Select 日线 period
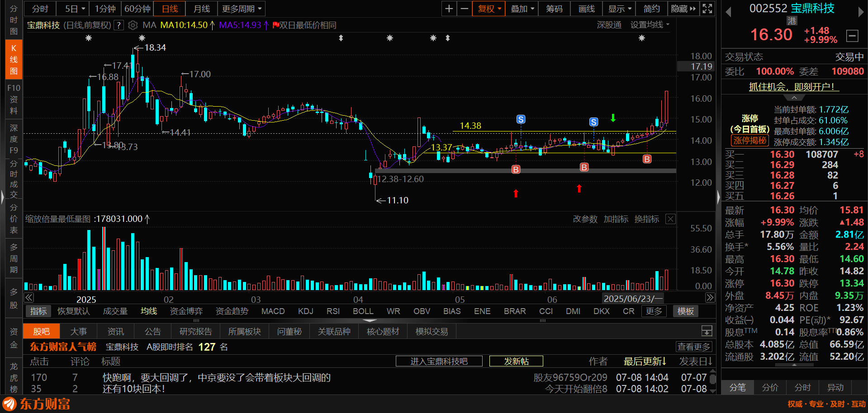 (x=170, y=9)
